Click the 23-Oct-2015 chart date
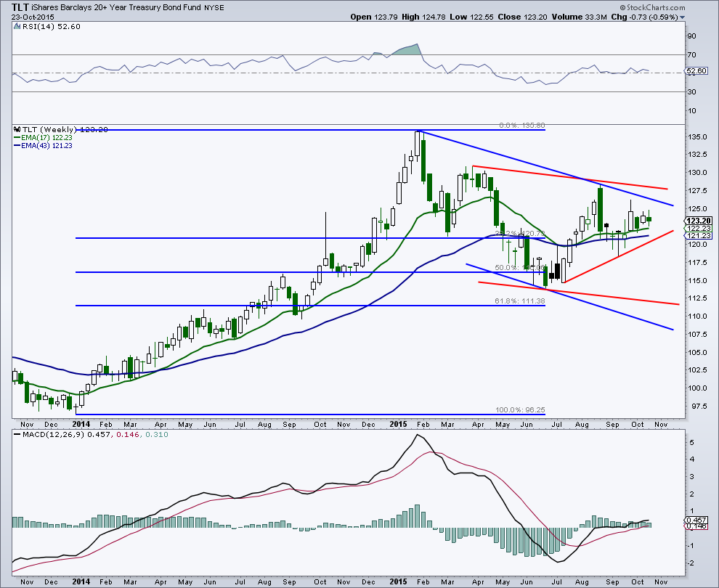Image resolution: width=719 pixels, height=588 pixels. 33,17
